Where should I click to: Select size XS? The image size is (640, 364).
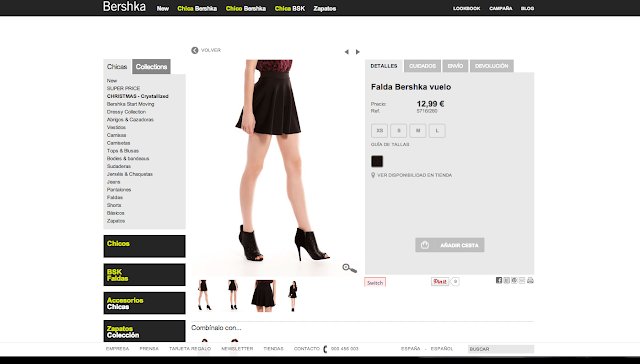coord(380,131)
